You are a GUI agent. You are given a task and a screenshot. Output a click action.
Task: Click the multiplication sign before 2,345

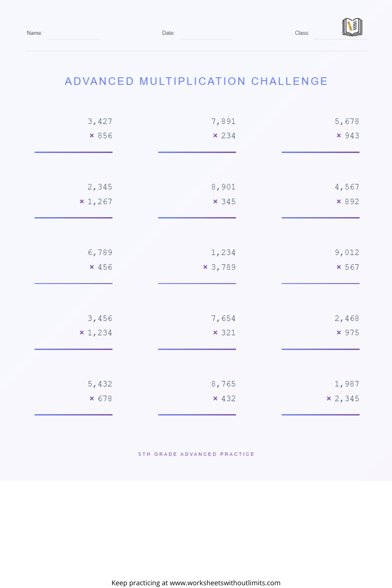328,398
